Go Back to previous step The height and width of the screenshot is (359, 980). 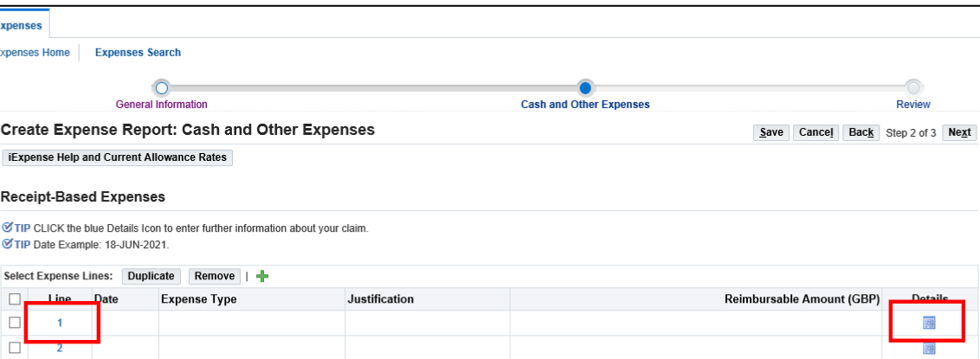(861, 132)
